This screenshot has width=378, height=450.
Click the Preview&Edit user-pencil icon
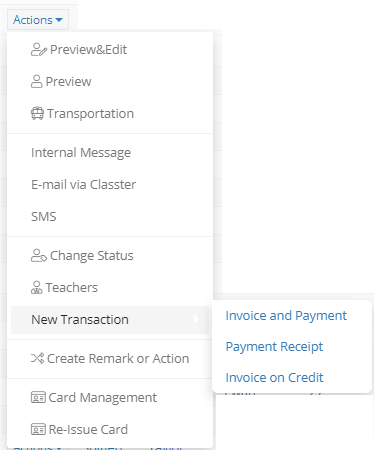tap(39, 50)
